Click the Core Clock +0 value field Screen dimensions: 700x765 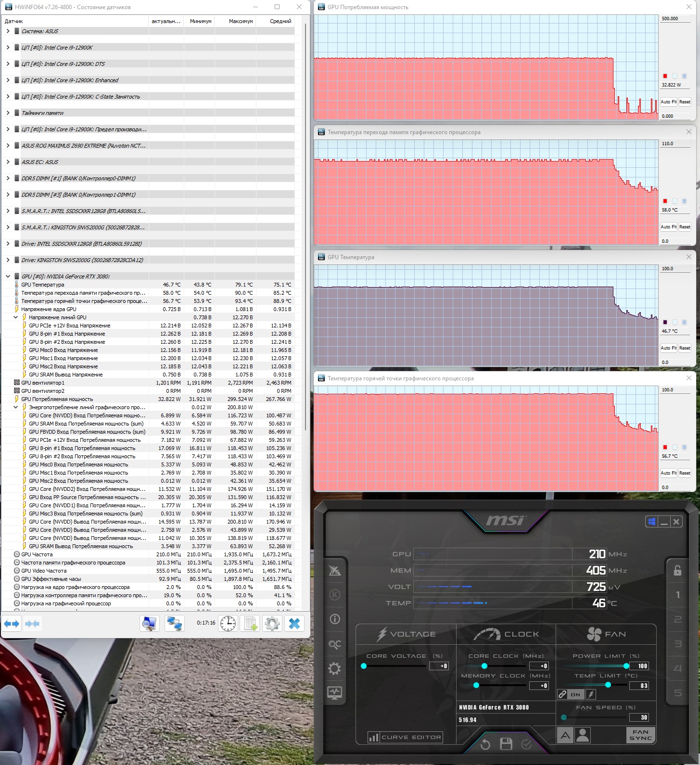click(x=539, y=666)
